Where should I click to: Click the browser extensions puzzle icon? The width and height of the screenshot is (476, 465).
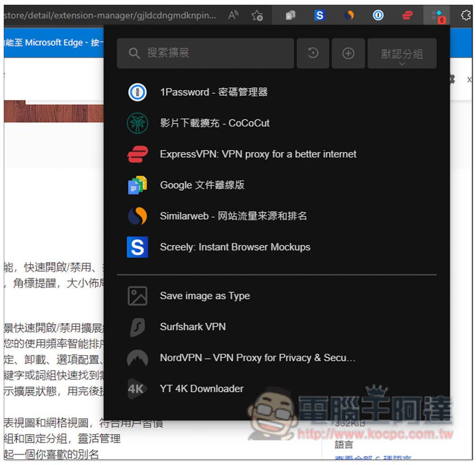466,15
